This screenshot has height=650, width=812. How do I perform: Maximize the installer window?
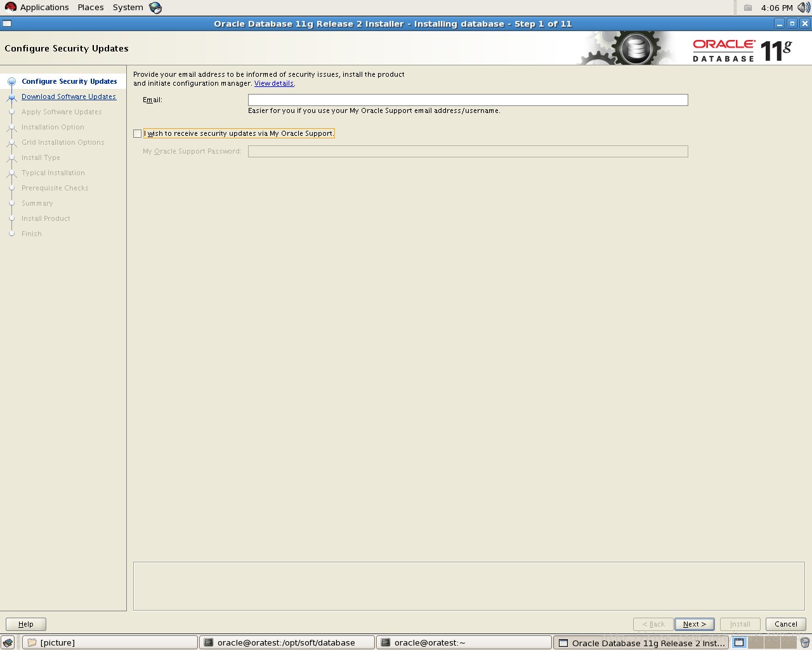pyautogui.click(x=792, y=23)
